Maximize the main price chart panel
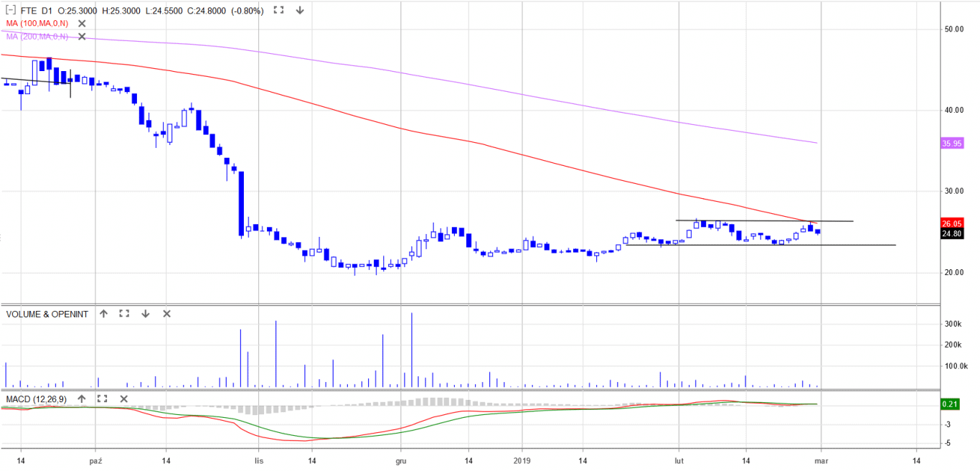 pos(279,11)
